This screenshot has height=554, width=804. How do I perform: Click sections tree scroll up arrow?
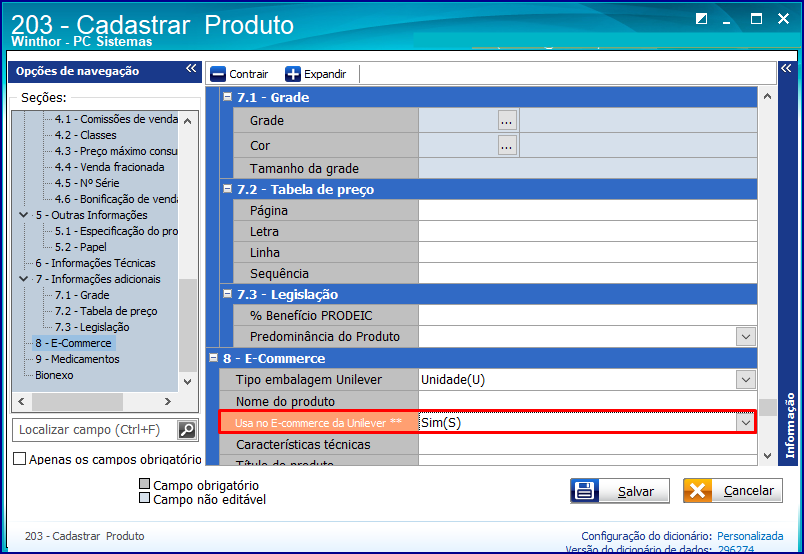(188, 121)
